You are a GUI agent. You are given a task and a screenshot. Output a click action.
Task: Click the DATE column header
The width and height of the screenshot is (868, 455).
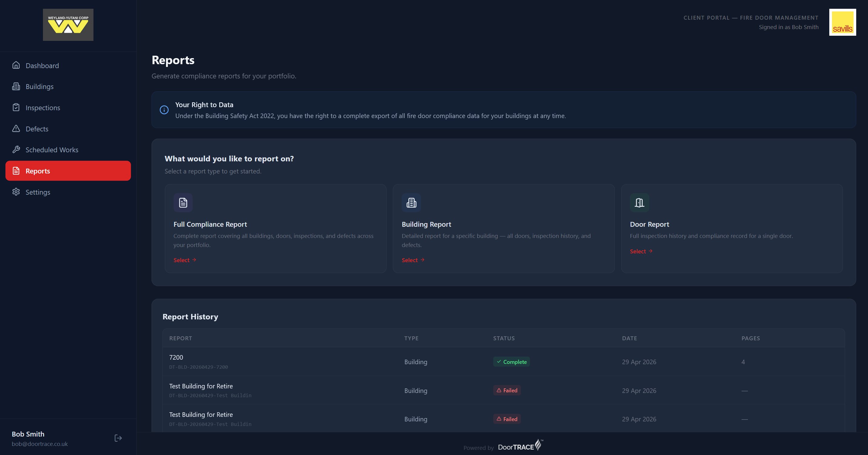coord(629,338)
